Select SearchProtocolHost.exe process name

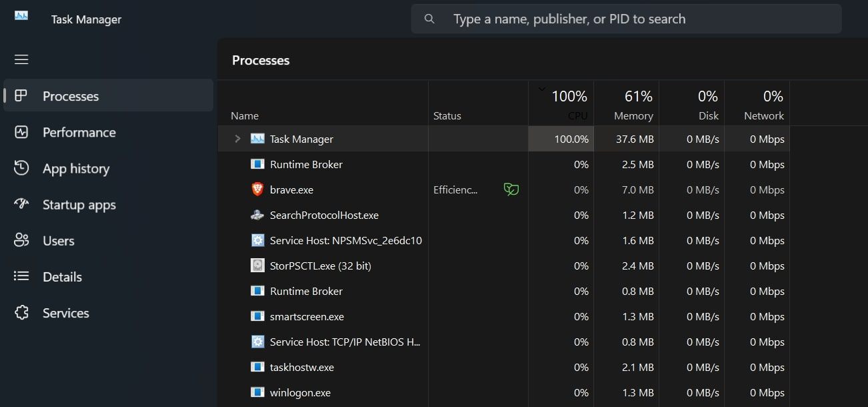click(324, 215)
